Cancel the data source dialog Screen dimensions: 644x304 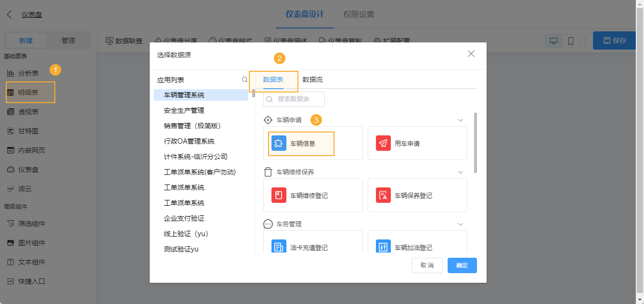tap(426, 265)
